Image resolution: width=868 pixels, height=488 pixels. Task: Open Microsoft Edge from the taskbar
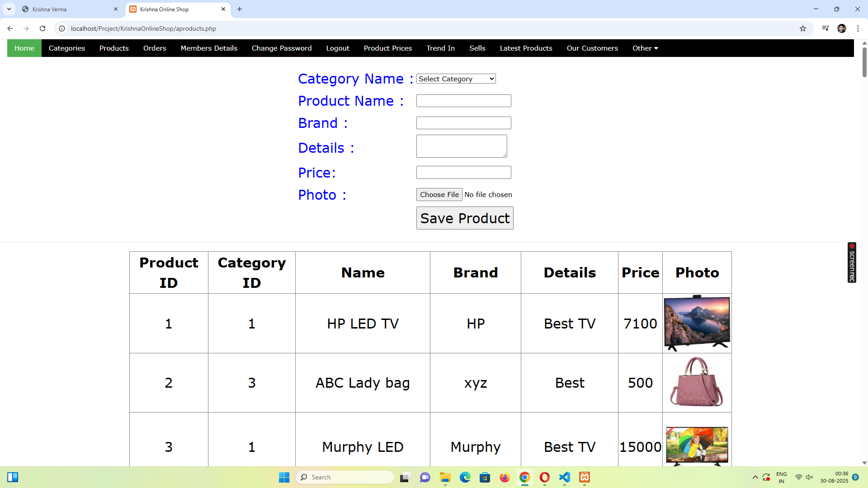pos(465,477)
